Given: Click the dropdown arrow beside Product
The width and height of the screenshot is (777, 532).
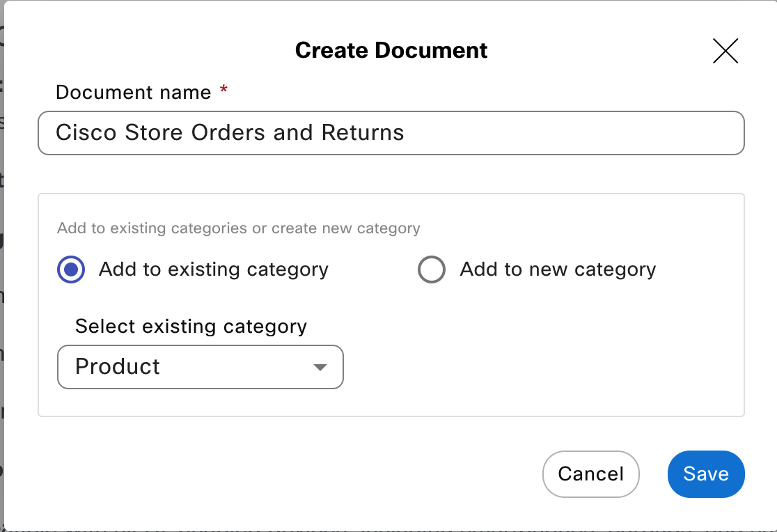Looking at the screenshot, I should coord(320,367).
